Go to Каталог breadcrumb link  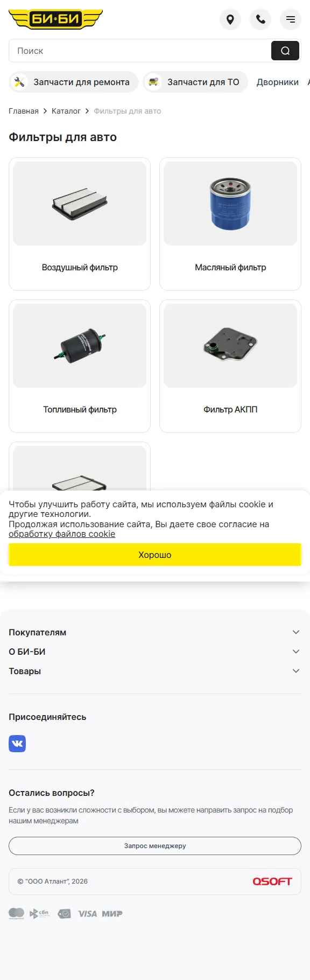pos(66,111)
